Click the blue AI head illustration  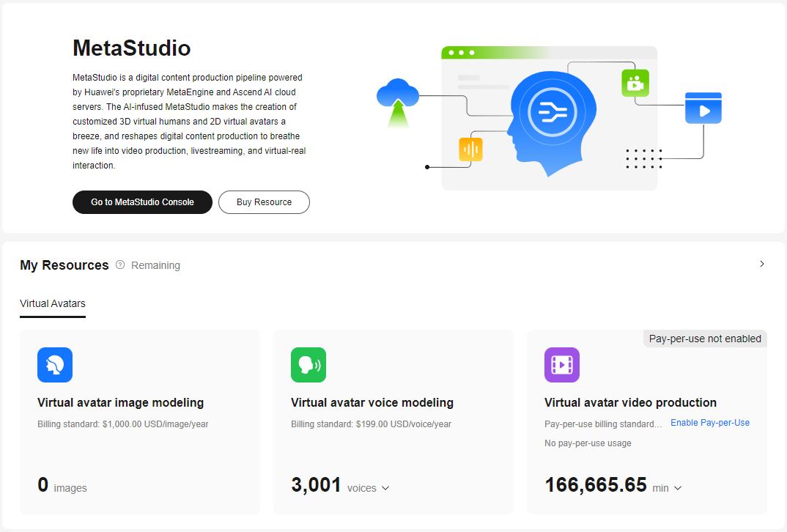tap(551, 123)
